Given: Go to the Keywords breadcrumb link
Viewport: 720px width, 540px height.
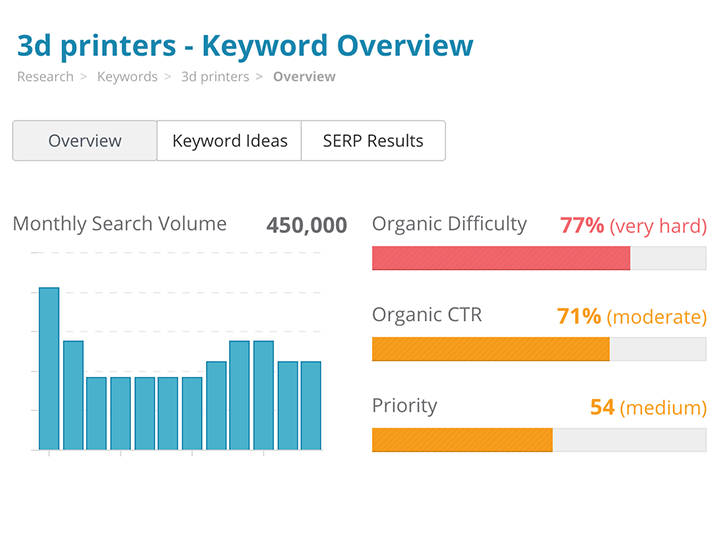Looking at the screenshot, I should click(x=127, y=77).
